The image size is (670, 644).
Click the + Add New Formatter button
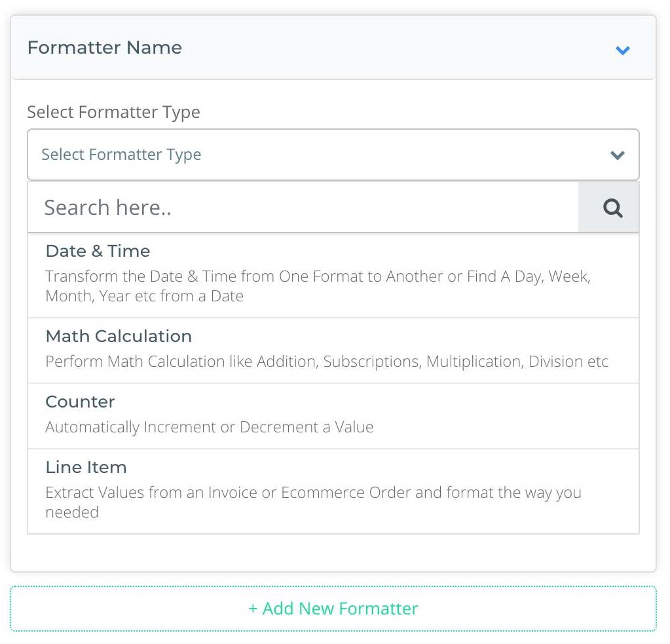(333, 609)
